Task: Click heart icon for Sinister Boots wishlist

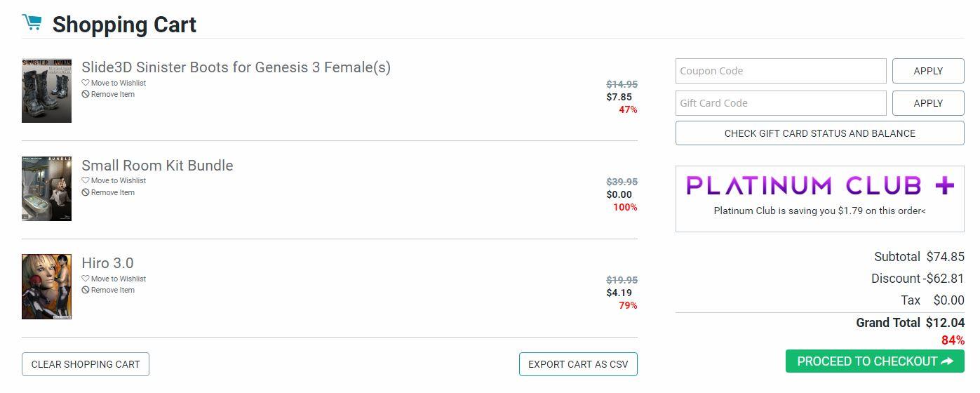Action: (x=86, y=83)
